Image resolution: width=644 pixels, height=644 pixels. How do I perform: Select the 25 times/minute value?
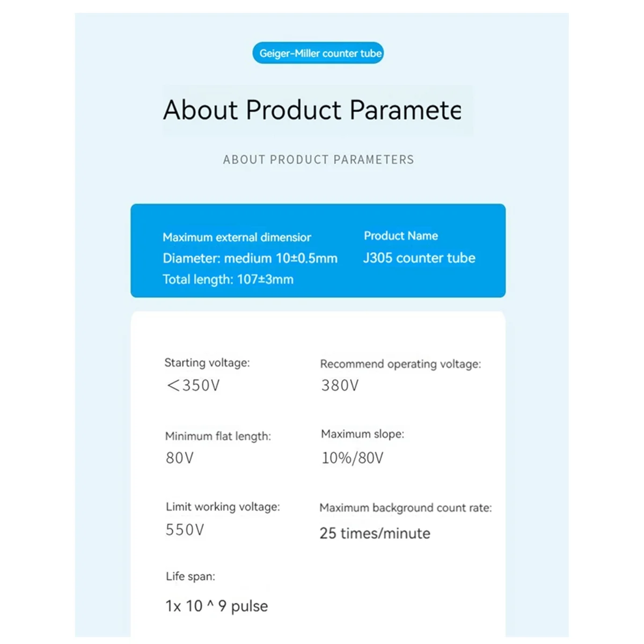pyautogui.click(x=375, y=533)
